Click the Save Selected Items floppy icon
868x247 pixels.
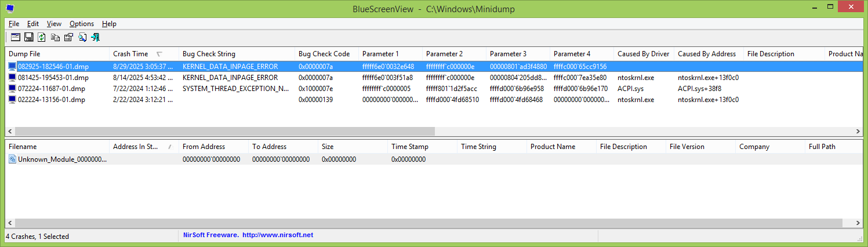coord(28,37)
